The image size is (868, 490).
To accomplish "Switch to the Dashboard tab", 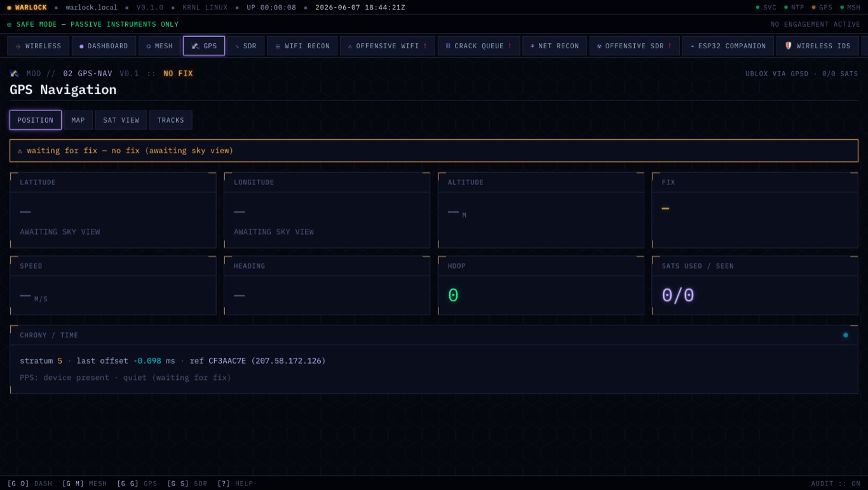I will click(x=104, y=46).
